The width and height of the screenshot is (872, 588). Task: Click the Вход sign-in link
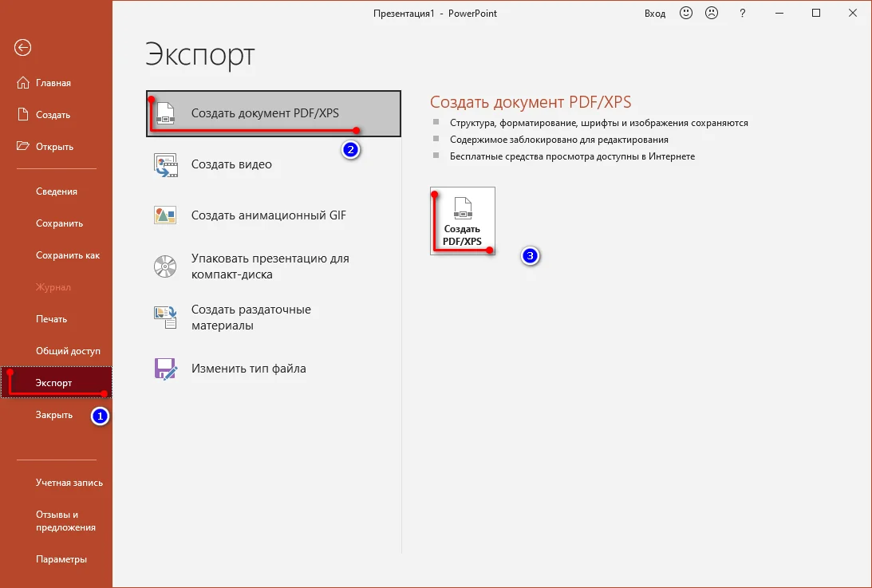point(655,14)
